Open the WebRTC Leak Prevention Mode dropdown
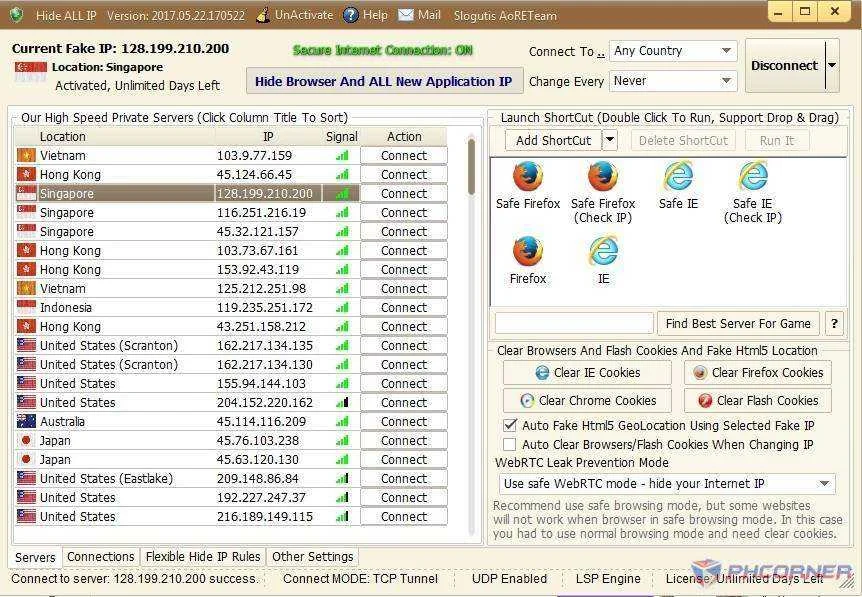This screenshot has height=597, width=862. [667, 484]
